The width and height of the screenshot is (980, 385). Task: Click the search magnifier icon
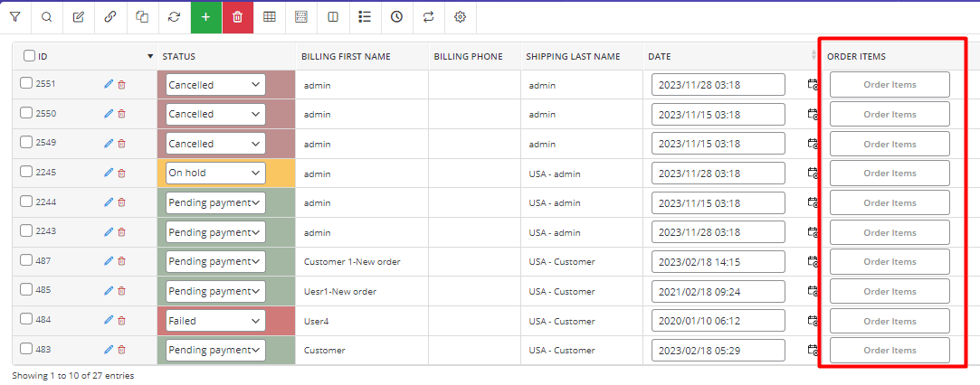(x=47, y=17)
